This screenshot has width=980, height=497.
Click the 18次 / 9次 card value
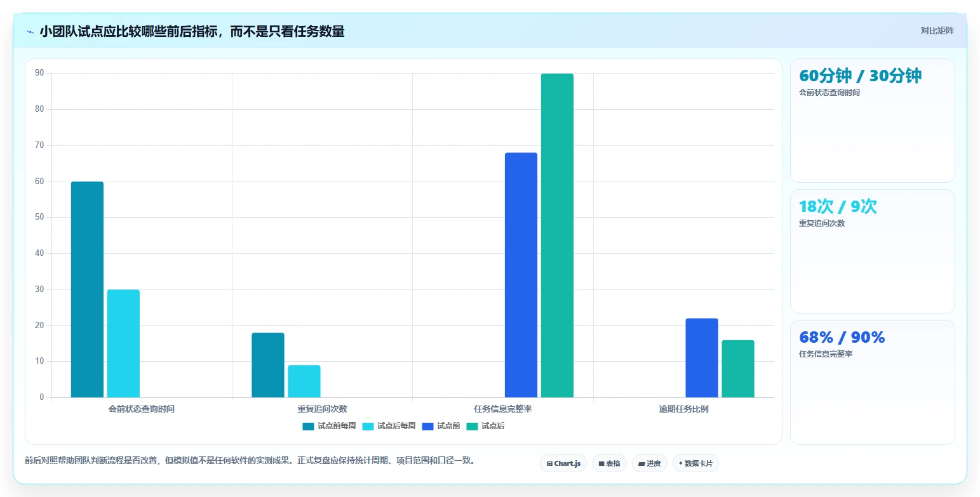click(x=838, y=206)
